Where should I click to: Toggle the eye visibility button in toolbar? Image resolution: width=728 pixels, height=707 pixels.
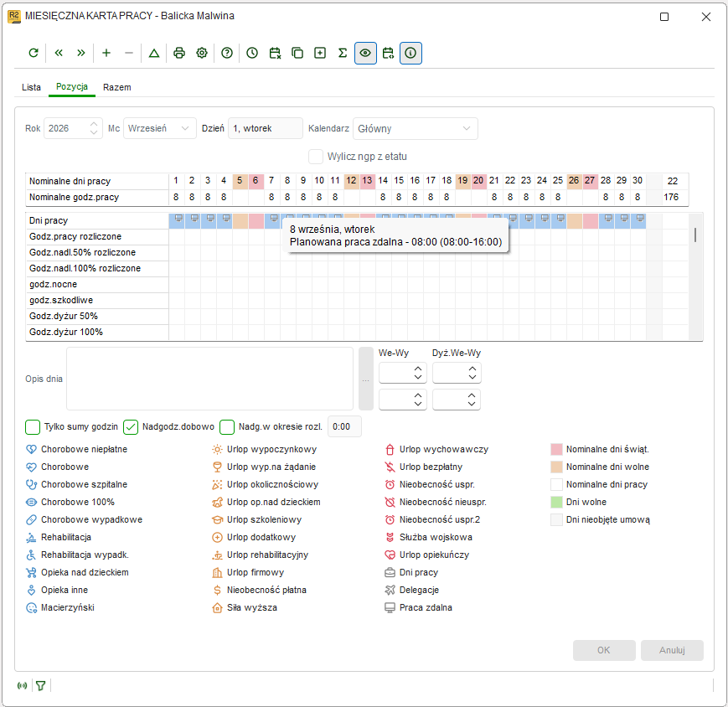365,53
